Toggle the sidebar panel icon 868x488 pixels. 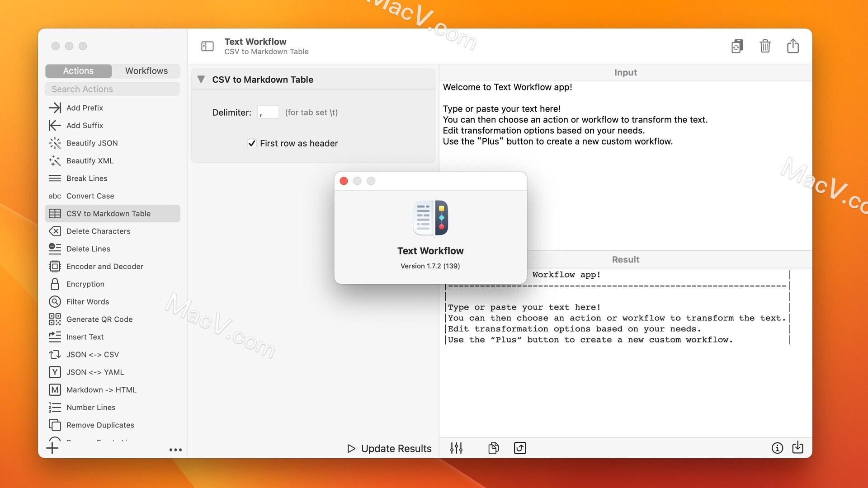pyautogui.click(x=207, y=46)
